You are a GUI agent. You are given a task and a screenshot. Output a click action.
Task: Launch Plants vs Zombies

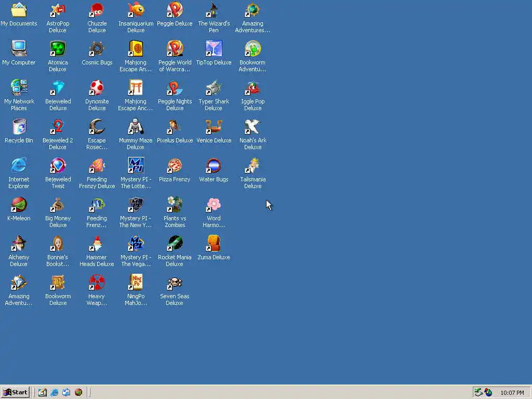pyautogui.click(x=175, y=205)
